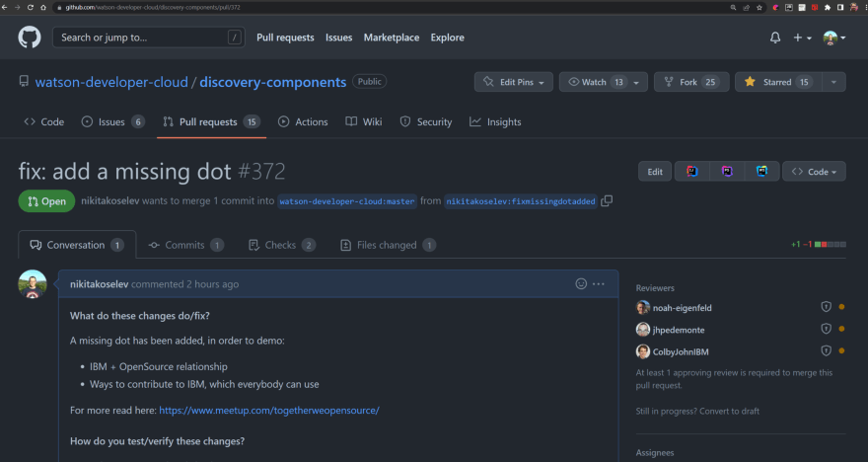Open the notifications bell

(775, 38)
